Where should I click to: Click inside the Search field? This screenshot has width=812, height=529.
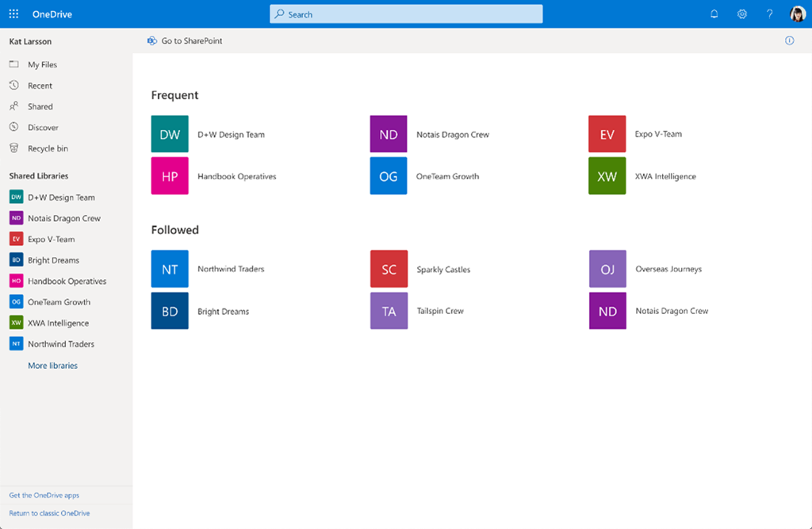pos(405,13)
